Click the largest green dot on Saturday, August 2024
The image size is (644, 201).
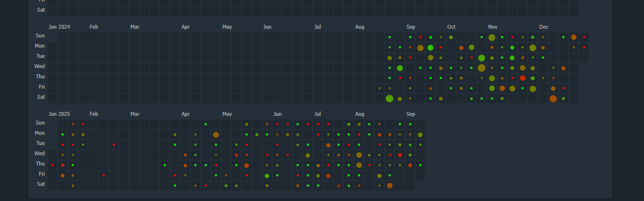pos(389,99)
